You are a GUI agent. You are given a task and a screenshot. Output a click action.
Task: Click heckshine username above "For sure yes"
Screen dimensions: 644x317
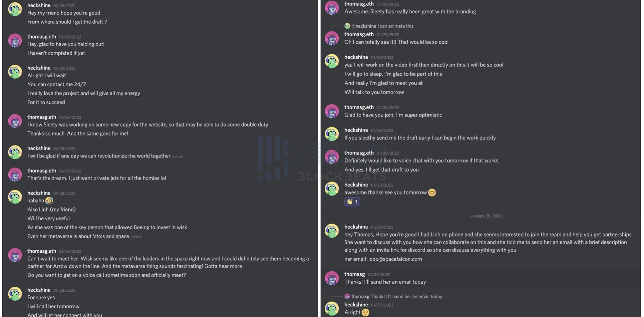[x=39, y=290]
